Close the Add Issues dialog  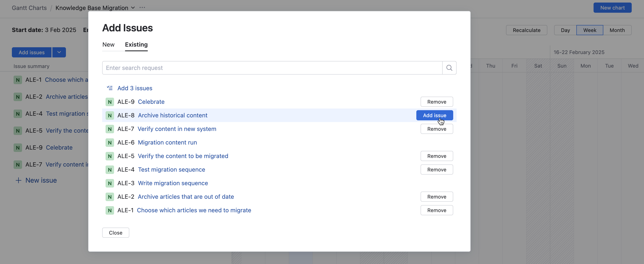click(116, 232)
